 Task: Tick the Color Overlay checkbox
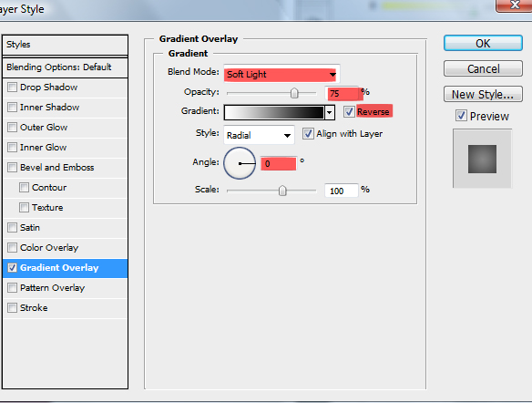[x=12, y=247]
